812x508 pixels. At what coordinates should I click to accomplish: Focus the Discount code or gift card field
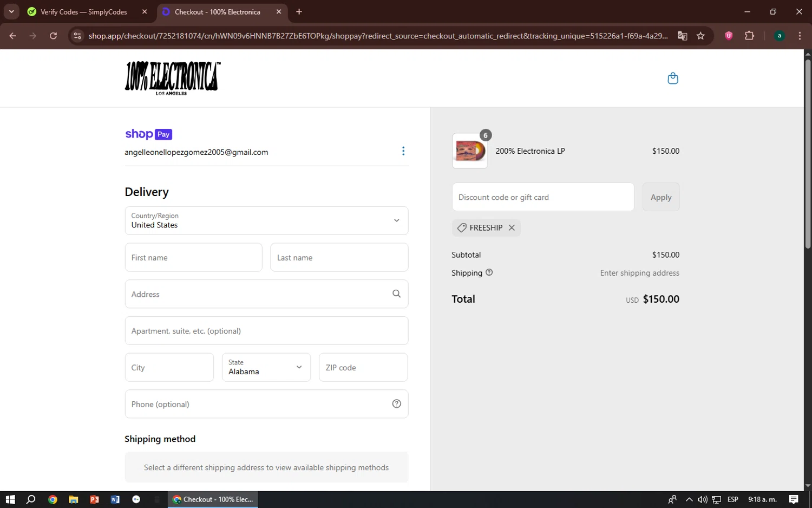coord(543,197)
